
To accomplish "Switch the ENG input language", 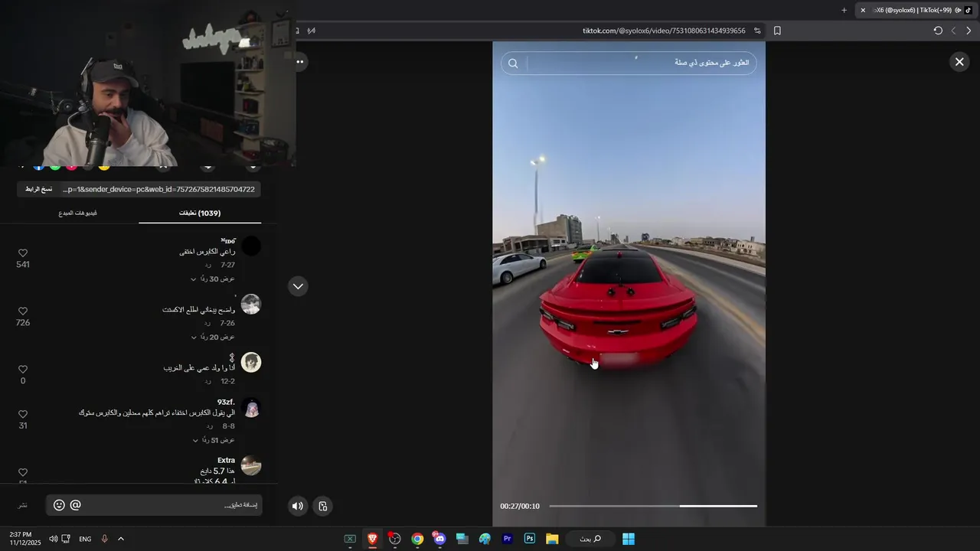I will pyautogui.click(x=85, y=539).
